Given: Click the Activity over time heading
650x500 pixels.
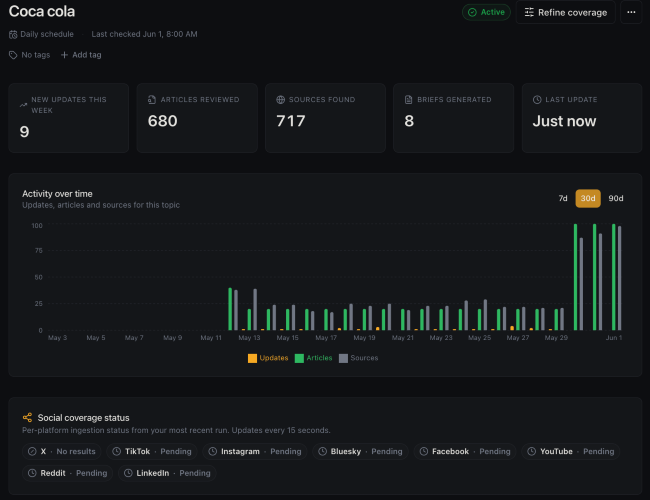Looking at the screenshot, I should [x=57, y=194].
